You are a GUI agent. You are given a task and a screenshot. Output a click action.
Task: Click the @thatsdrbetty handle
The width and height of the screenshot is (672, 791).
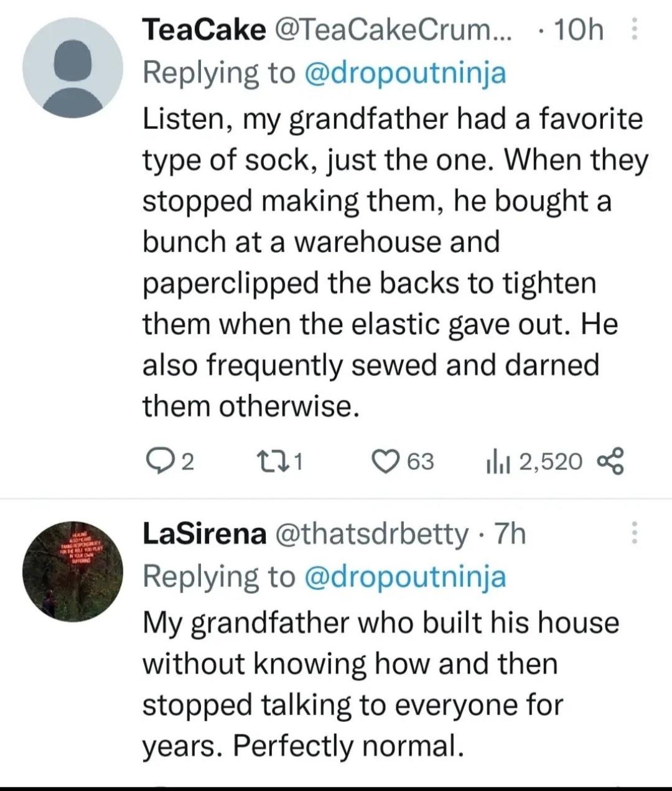(371, 533)
